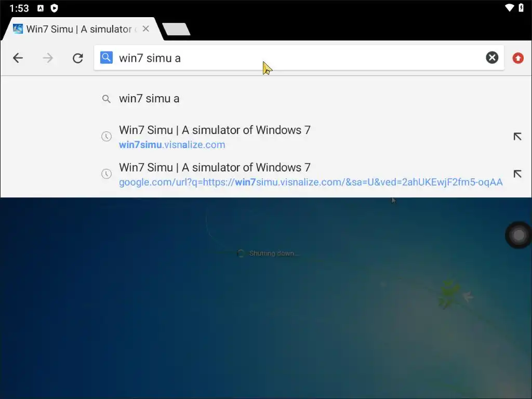Open the win7simu.visnalize.com history suggestion

(x=266, y=137)
